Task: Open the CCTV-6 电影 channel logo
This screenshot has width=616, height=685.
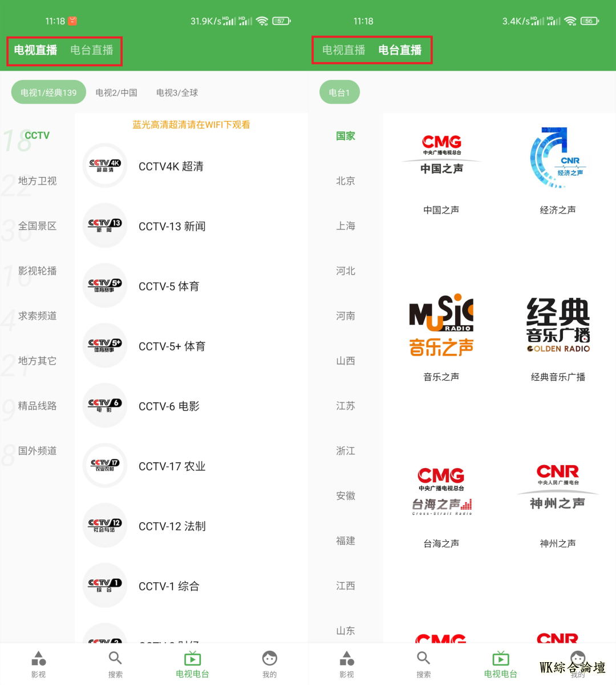Action: click(105, 406)
